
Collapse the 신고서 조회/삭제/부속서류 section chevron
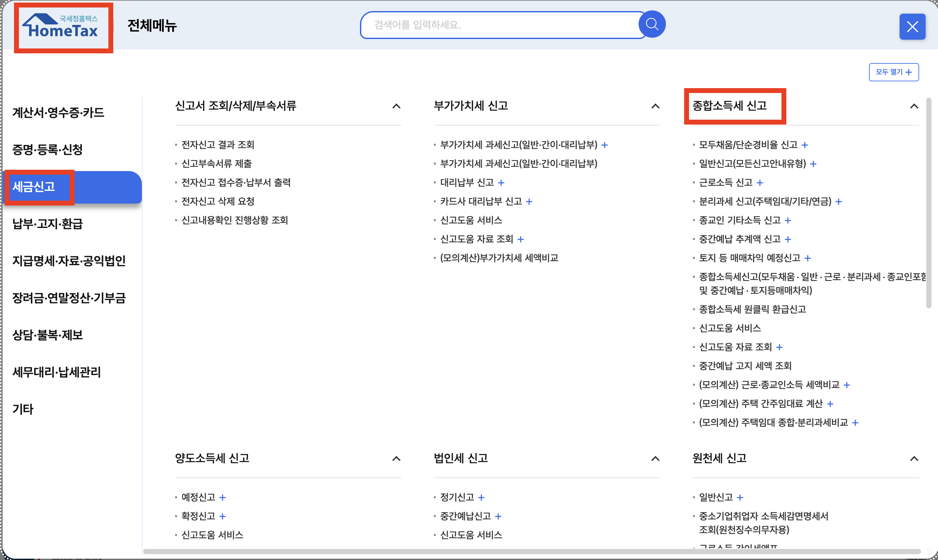click(396, 106)
